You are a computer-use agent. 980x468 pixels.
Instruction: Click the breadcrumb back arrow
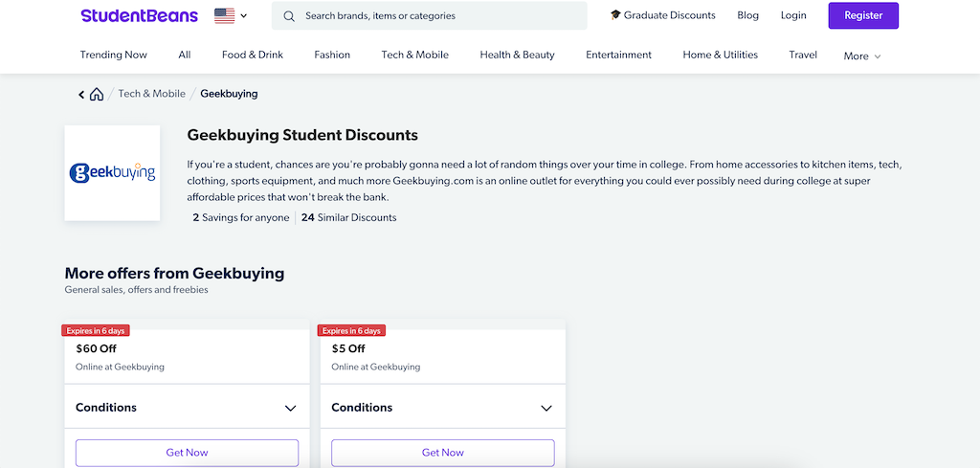point(81,95)
